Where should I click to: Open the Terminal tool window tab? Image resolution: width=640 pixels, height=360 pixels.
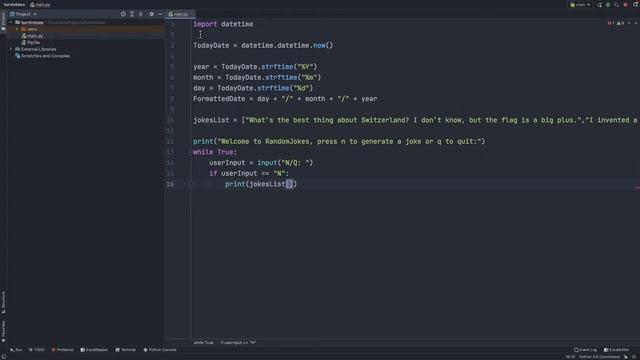click(x=125, y=350)
